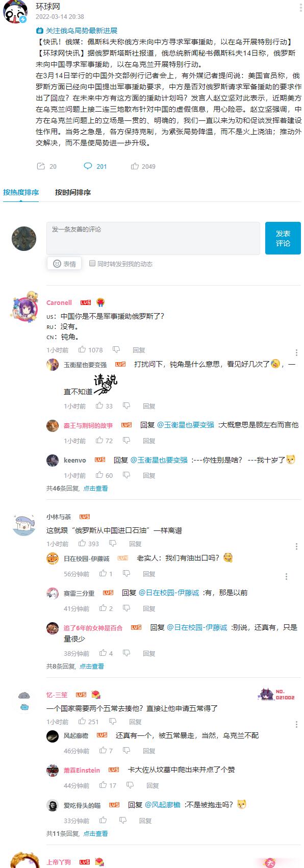The width and height of the screenshot is (304, 868).
Task: Open more options menu on Caronell's comment
Action: [296, 352]
